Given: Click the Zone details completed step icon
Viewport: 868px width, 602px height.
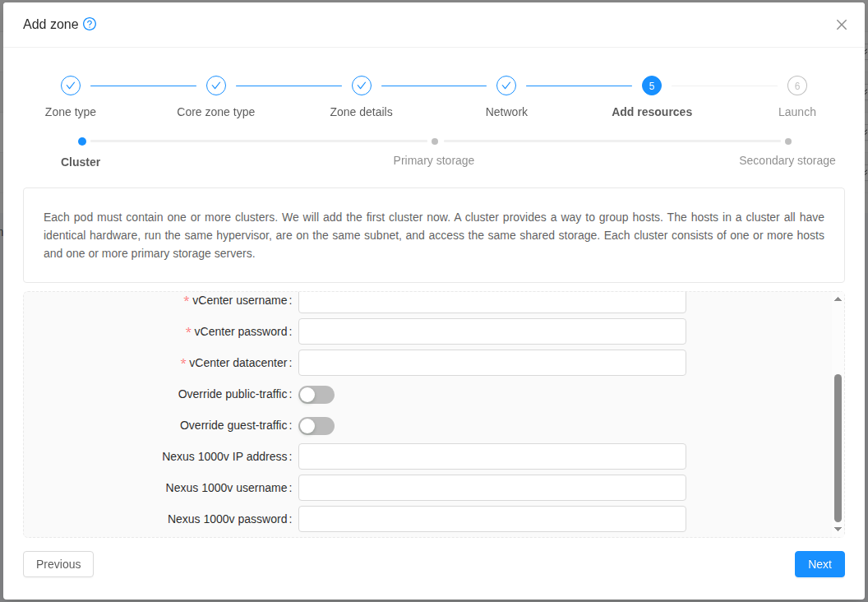Looking at the screenshot, I should (x=362, y=86).
